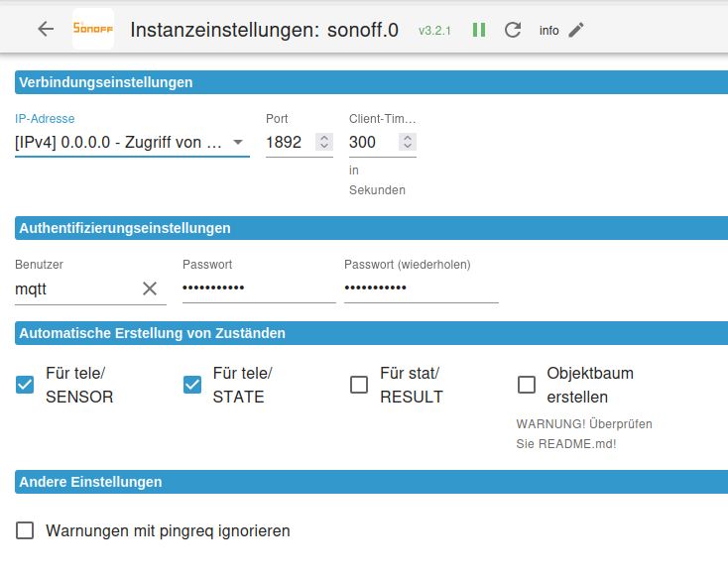Click the v3.2.1 version label

(x=434, y=31)
